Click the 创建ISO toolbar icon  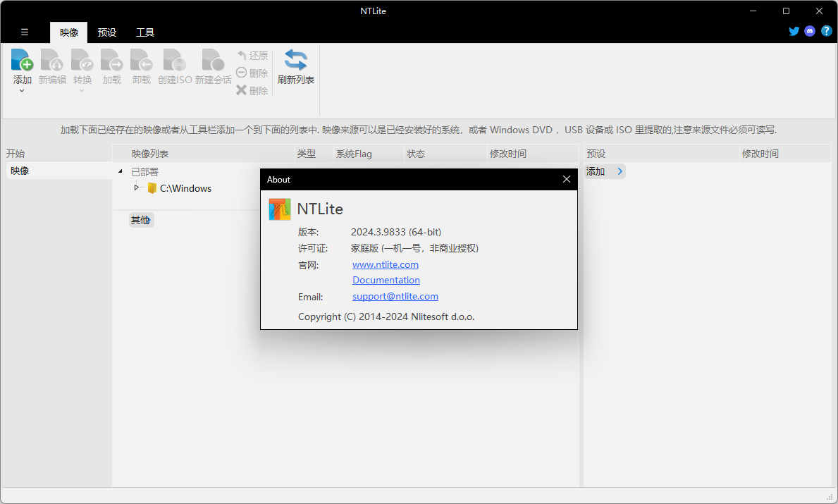click(175, 60)
